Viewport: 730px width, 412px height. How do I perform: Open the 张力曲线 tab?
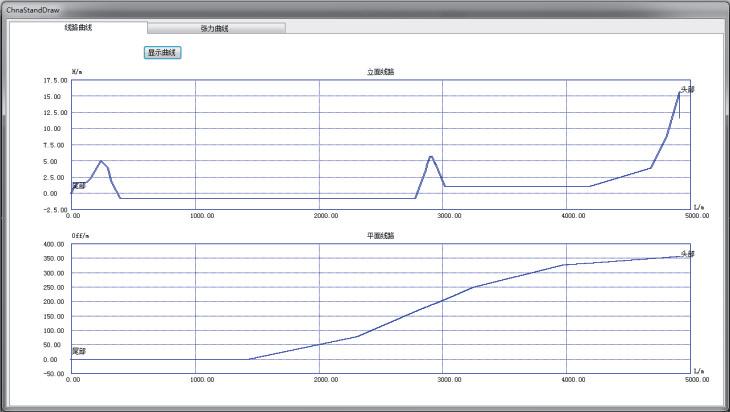pyautogui.click(x=215, y=28)
